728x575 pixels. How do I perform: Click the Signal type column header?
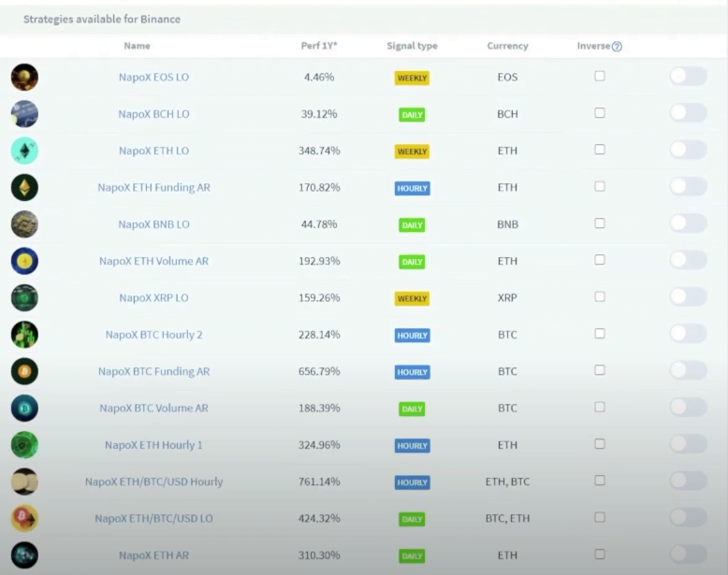413,46
